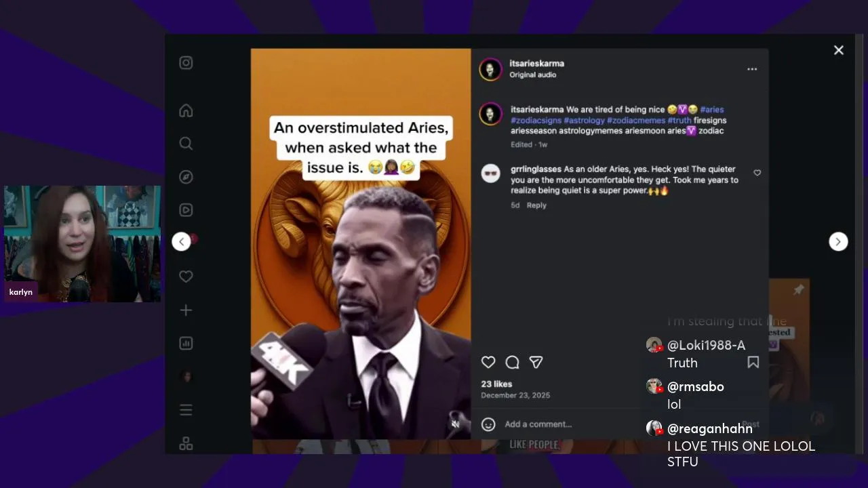Viewport: 868px width, 488px height.
Task: Open Explore compass icon
Action: pos(186,177)
